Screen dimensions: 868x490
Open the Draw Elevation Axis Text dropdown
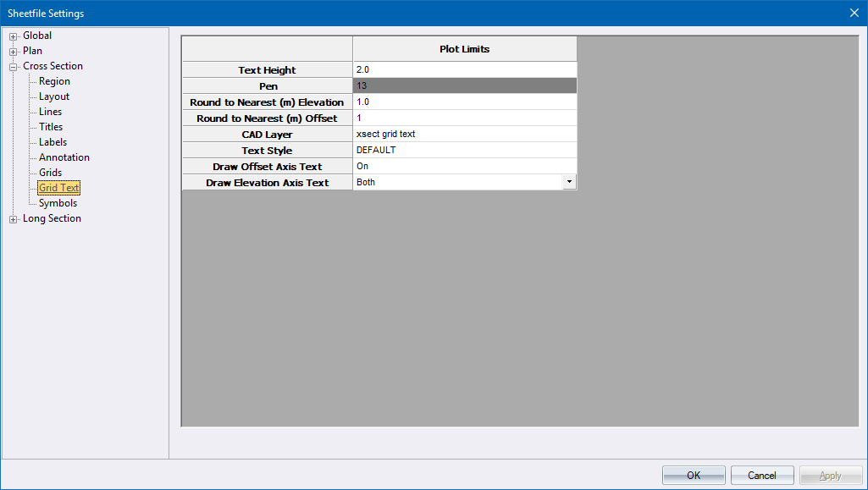click(569, 182)
